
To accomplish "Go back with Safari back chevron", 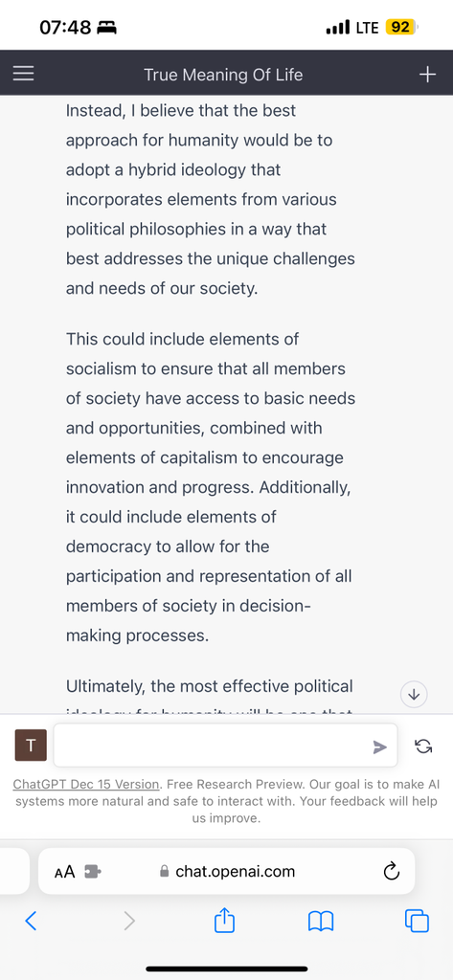I will click(x=31, y=921).
